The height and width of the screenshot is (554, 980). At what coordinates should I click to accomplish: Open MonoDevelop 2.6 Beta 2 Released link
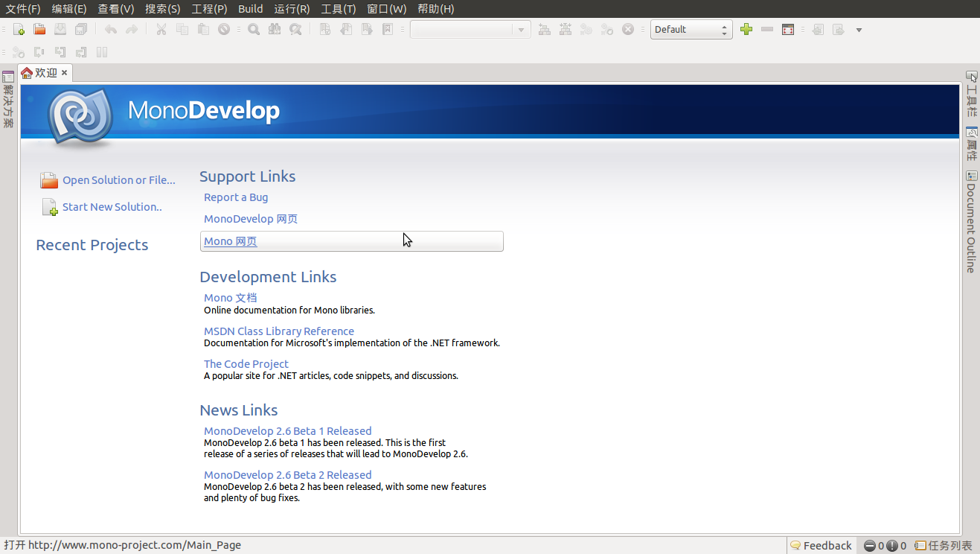pos(288,475)
